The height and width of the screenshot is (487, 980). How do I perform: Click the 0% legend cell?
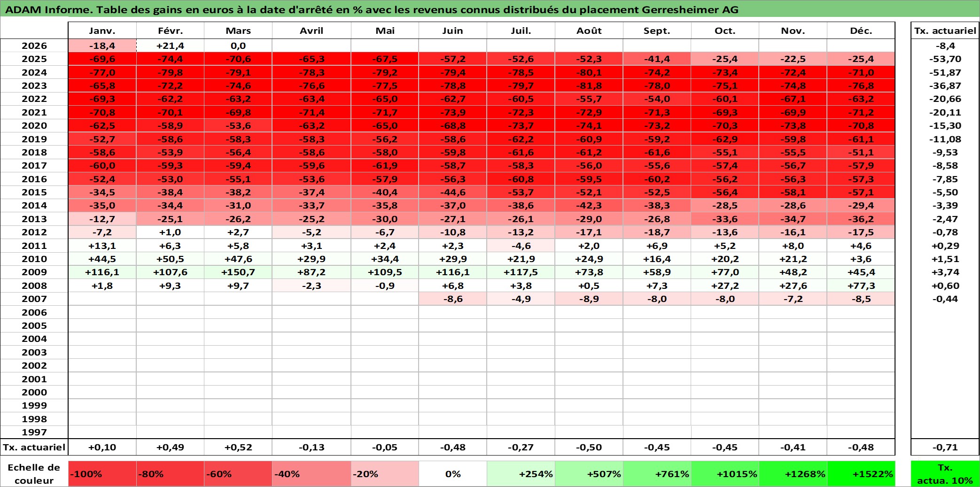(x=453, y=474)
